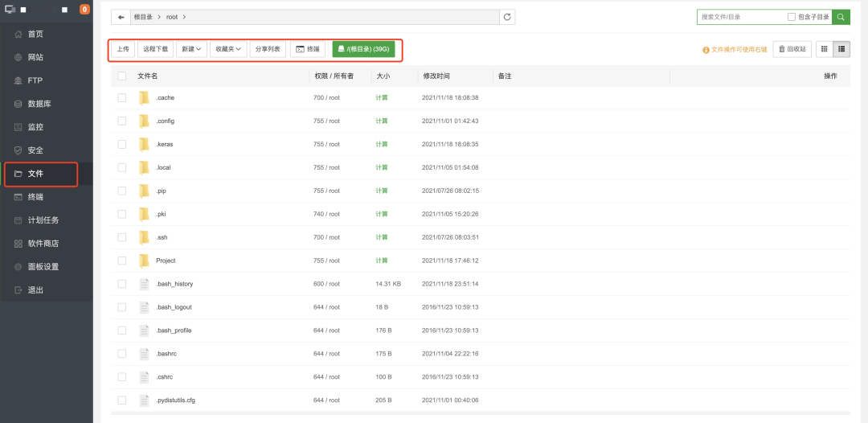This screenshot has height=423, width=868.
Task: Click the back arrow in path bar
Action: 121,17
